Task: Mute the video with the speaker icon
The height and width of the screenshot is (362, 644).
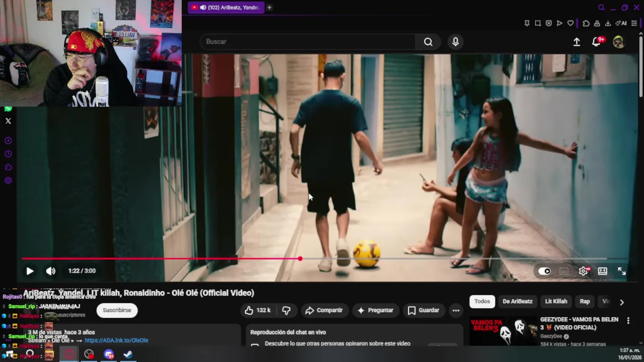Action: tap(51, 271)
